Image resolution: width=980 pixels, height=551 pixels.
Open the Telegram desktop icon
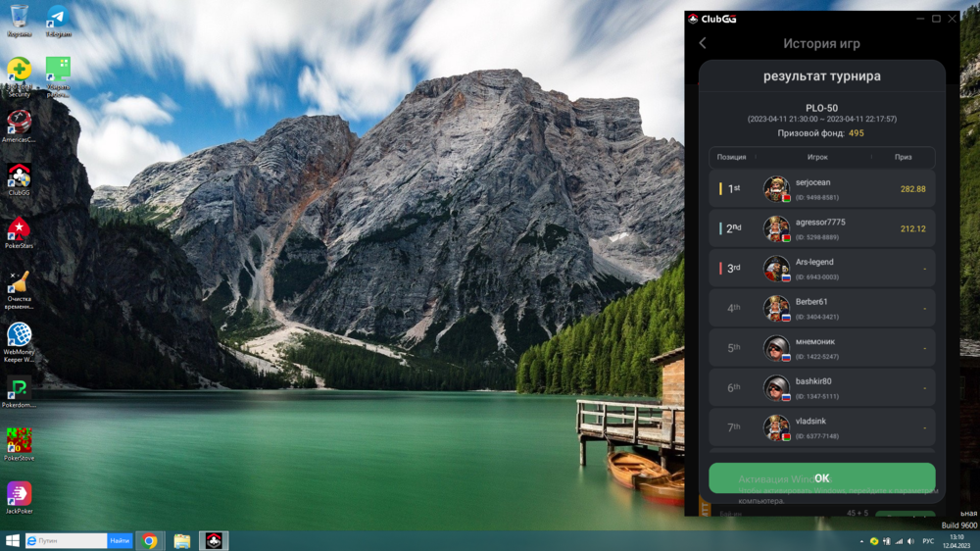tap(58, 18)
